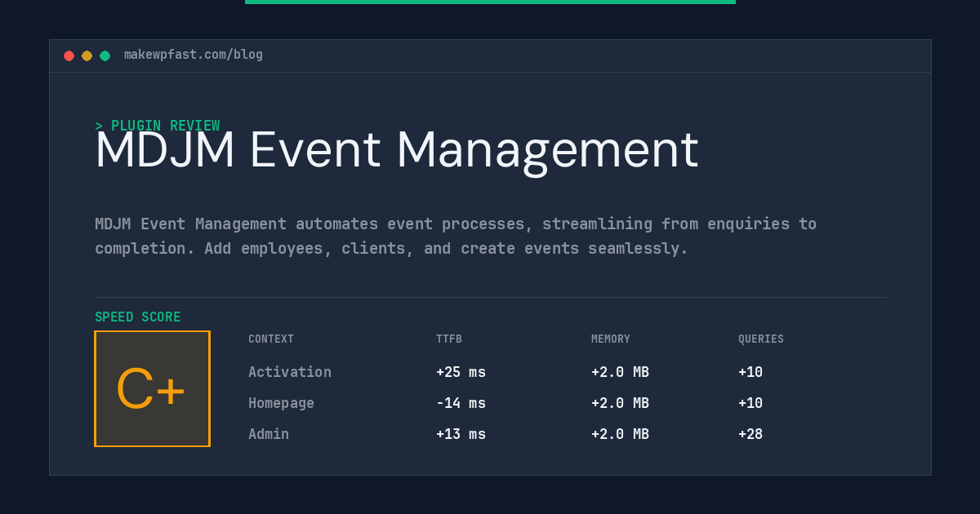Click the MEMORY column header
The height and width of the screenshot is (514, 980).
[611, 339]
